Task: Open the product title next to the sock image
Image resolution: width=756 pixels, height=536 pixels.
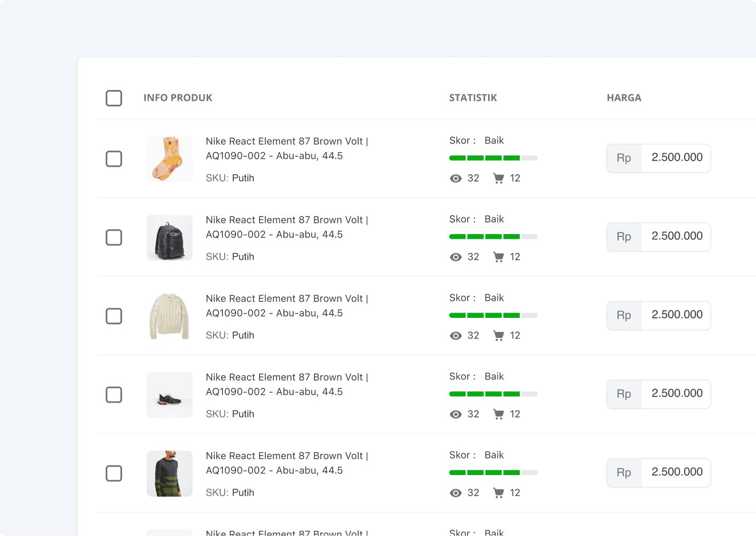Action: tap(287, 149)
